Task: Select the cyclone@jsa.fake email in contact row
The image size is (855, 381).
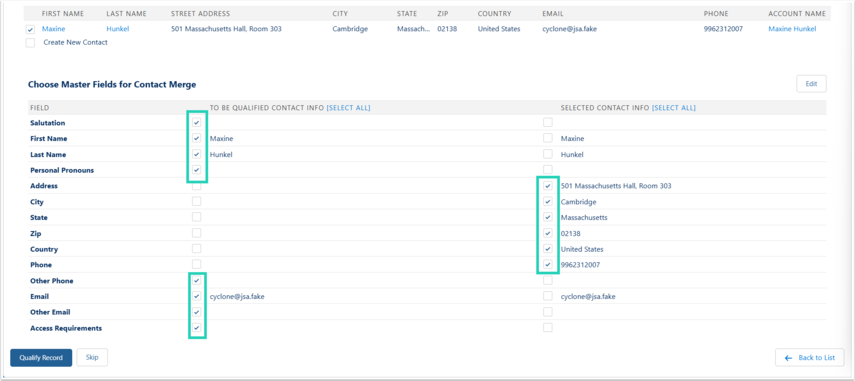Action: (x=569, y=29)
